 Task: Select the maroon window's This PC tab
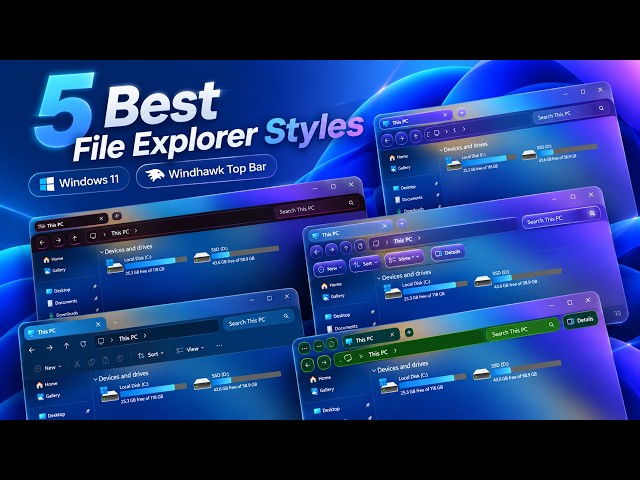(70, 223)
